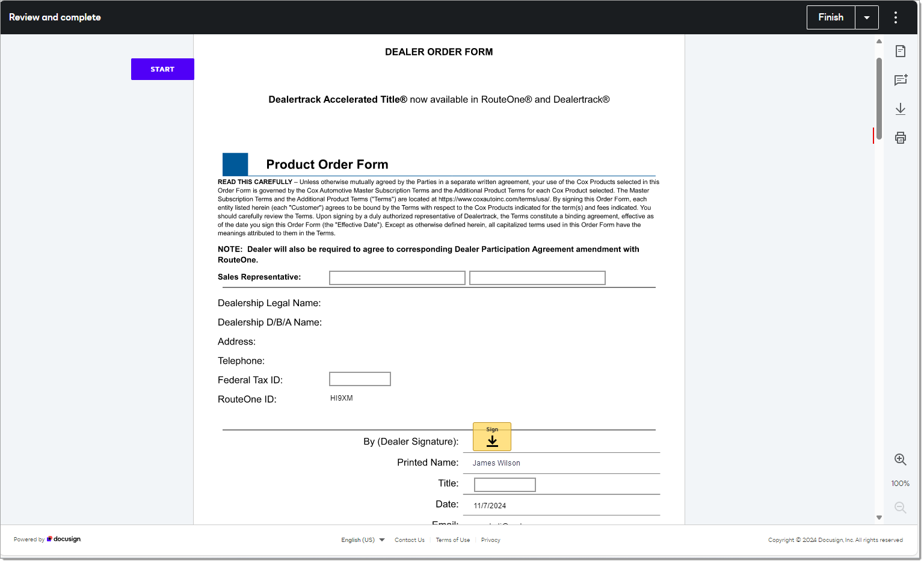
Task: Click the copyright Docusign footer text
Action: 836,540
